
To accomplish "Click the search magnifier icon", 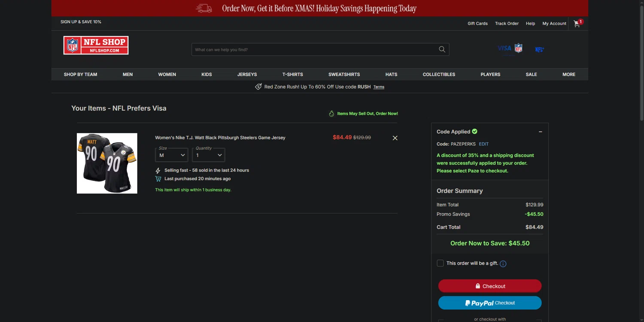I will (x=442, y=49).
